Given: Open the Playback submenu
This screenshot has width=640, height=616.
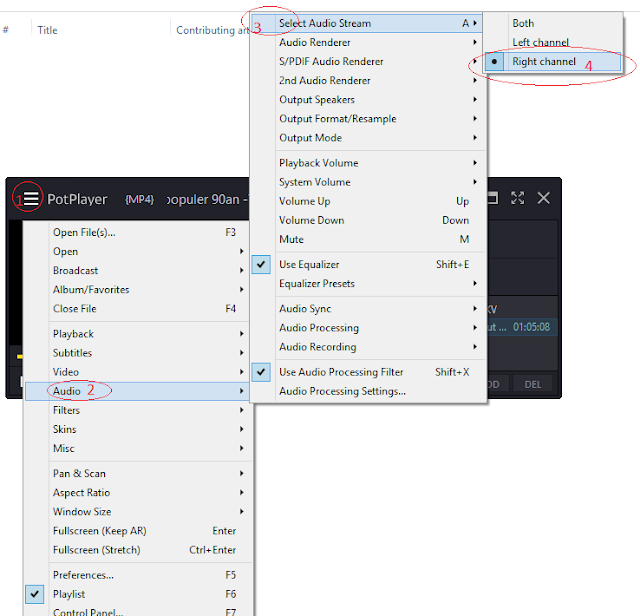Looking at the screenshot, I should pyautogui.click(x=138, y=334).
